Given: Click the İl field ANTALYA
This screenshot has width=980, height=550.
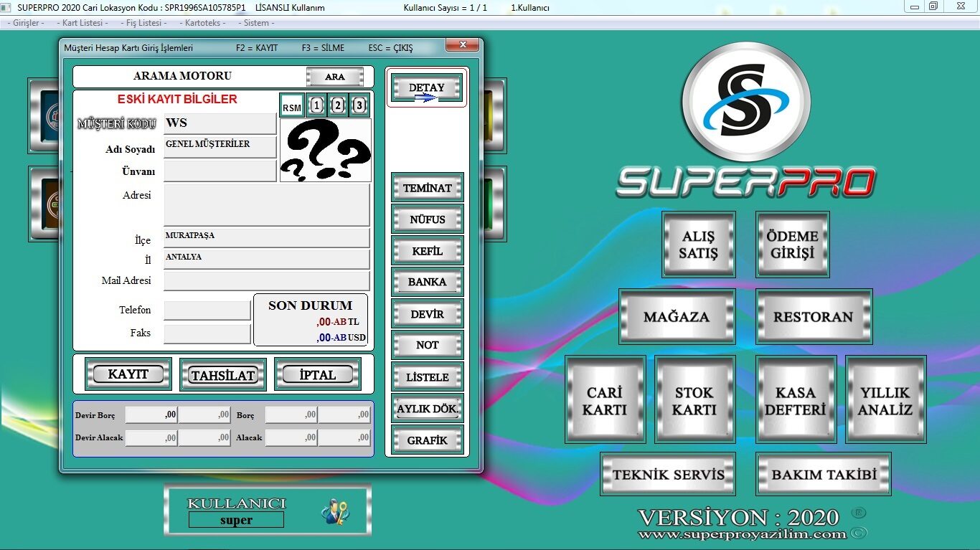Looking at the screenshot, I should (267, 259).
